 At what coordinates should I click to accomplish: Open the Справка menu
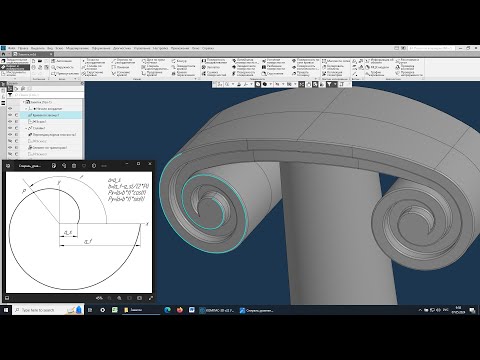point(208,48)
